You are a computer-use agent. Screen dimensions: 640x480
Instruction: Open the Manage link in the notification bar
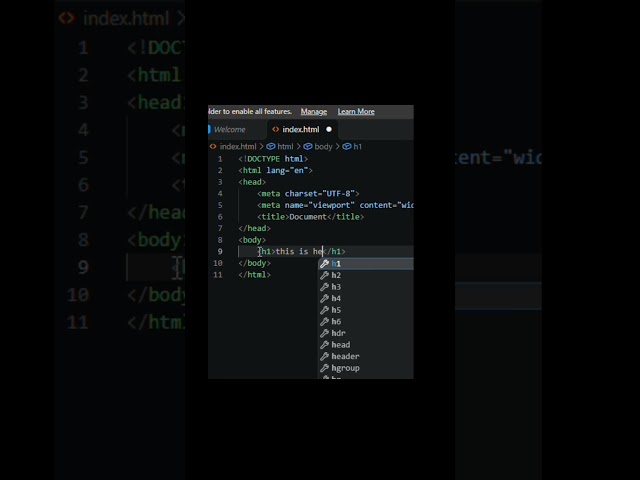[313, 111]
